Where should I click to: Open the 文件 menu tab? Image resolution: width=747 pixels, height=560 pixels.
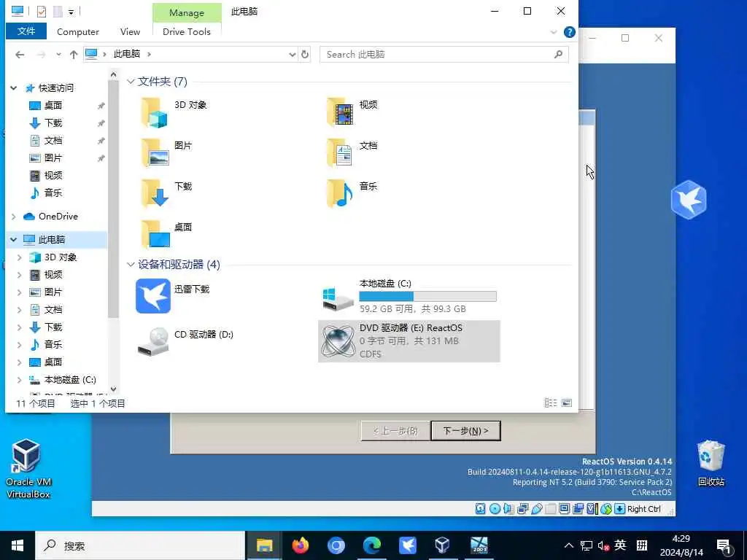coord(26,31)
